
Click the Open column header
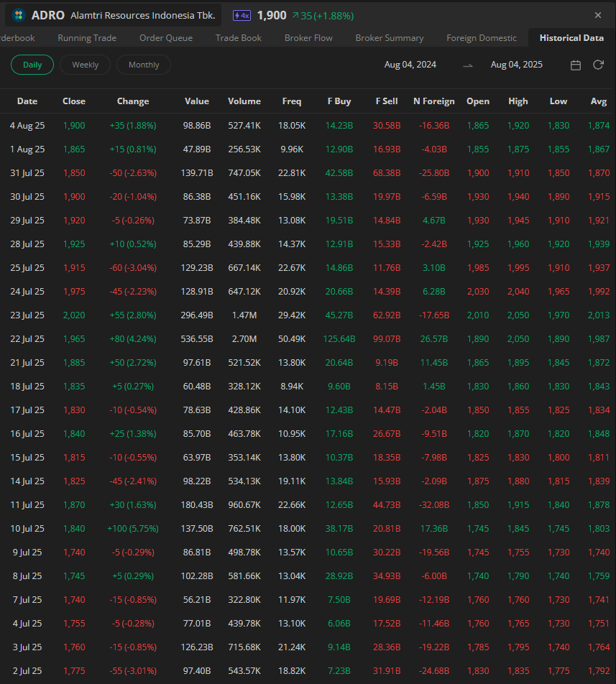coord(478,101)
